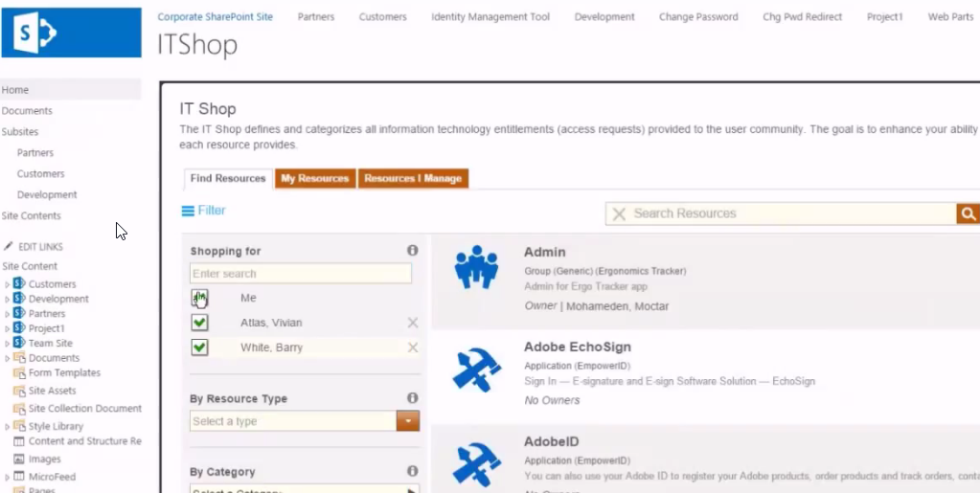The image size is (980, 493).
Task: Open the AdobeID resource title
Action: [x=552, y=441]
